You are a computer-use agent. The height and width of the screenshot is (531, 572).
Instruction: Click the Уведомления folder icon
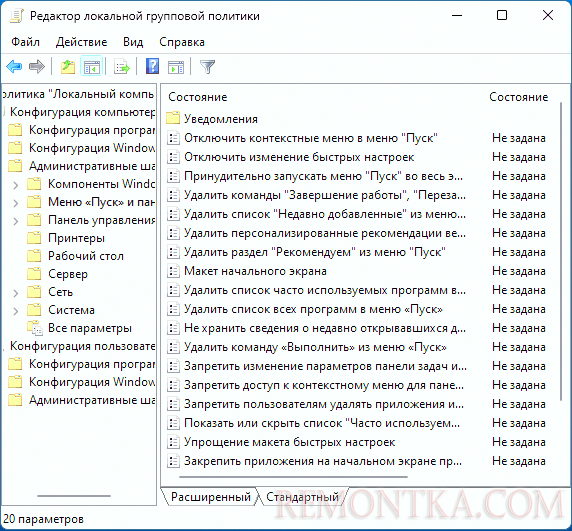pos(173,119)
